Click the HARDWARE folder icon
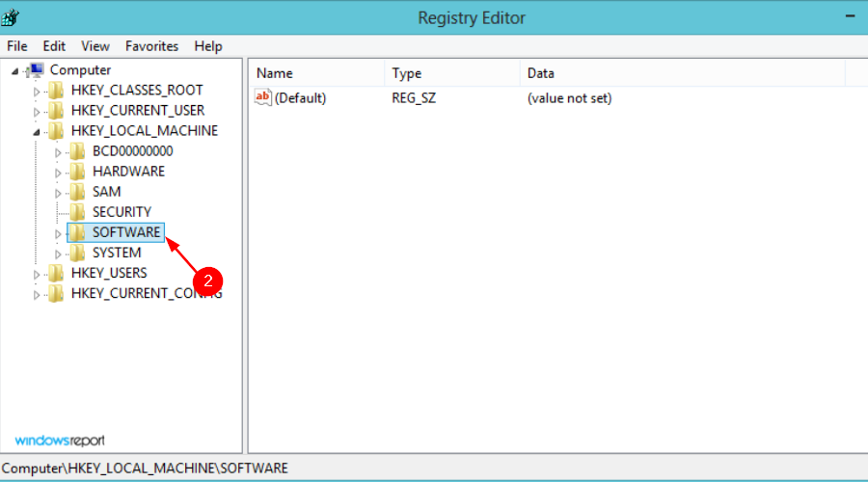Viewport: 868px width, 482px height. (x=77, y=172)
